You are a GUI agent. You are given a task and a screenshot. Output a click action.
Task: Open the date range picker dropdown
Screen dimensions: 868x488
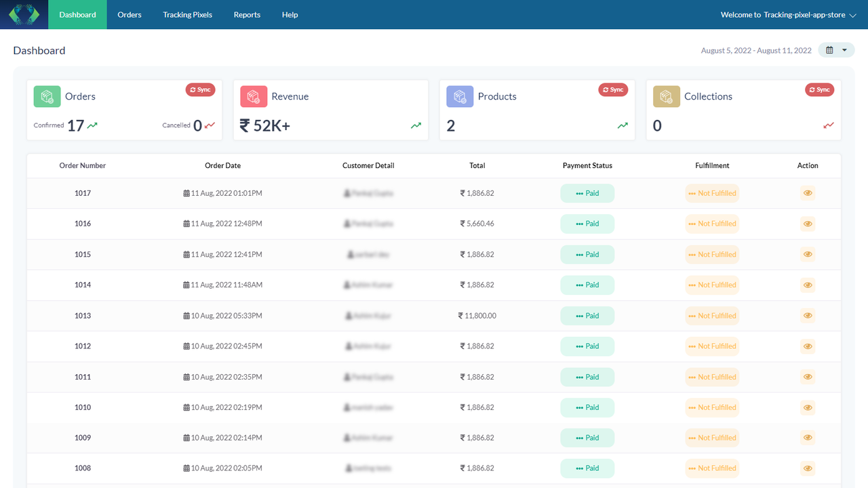tap(844, 49)
